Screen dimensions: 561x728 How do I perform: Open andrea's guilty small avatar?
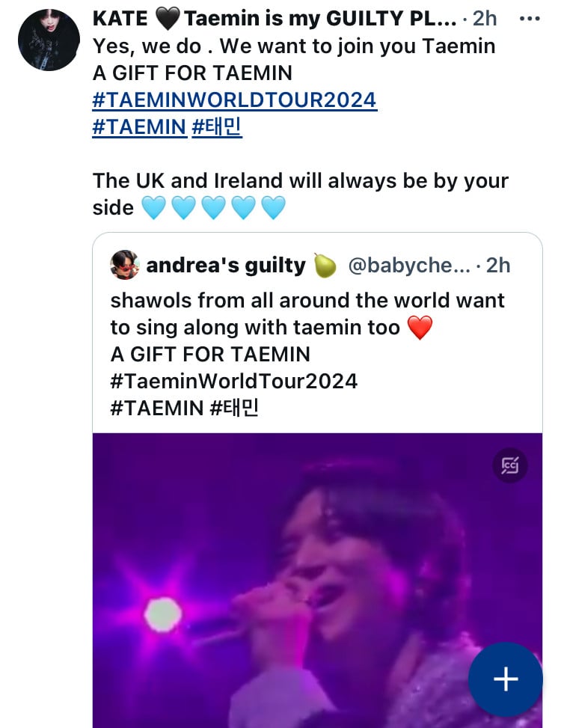[125, 265]
